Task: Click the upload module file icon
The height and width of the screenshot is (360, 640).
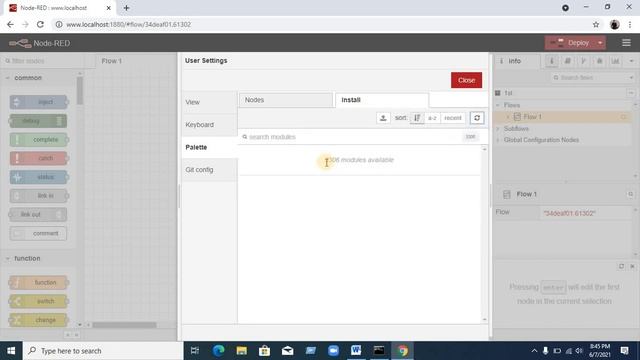Action: (383, 118)
